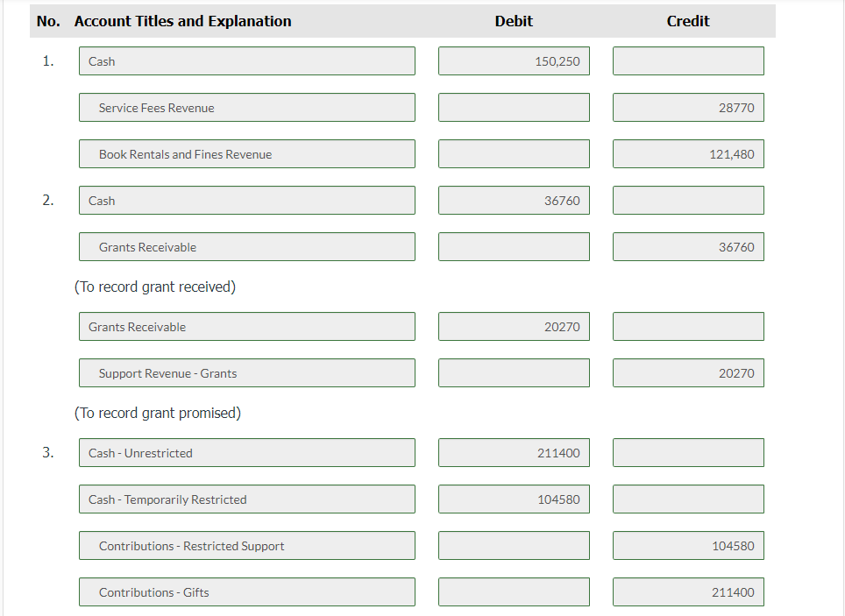Click Support Revenue - Grants account field
The width and height of the screenshot is (845, 616).
pyautogui.click(x=247, y=372)
